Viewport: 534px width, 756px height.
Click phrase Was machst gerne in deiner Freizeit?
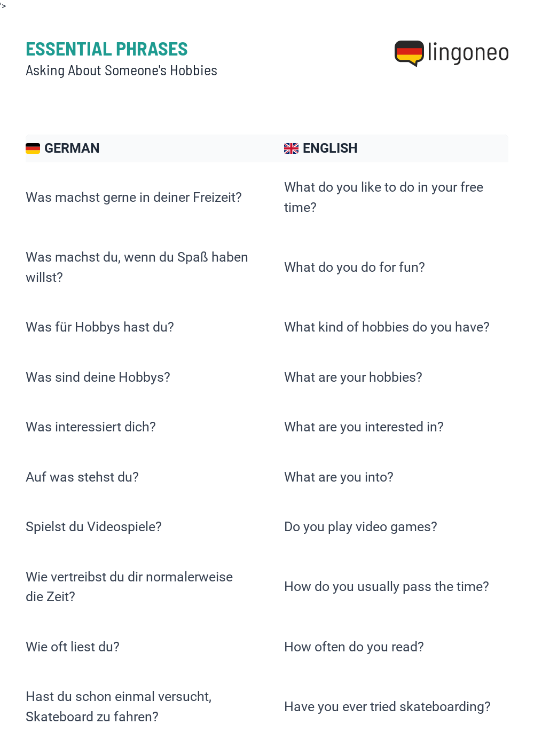[133, 198]
